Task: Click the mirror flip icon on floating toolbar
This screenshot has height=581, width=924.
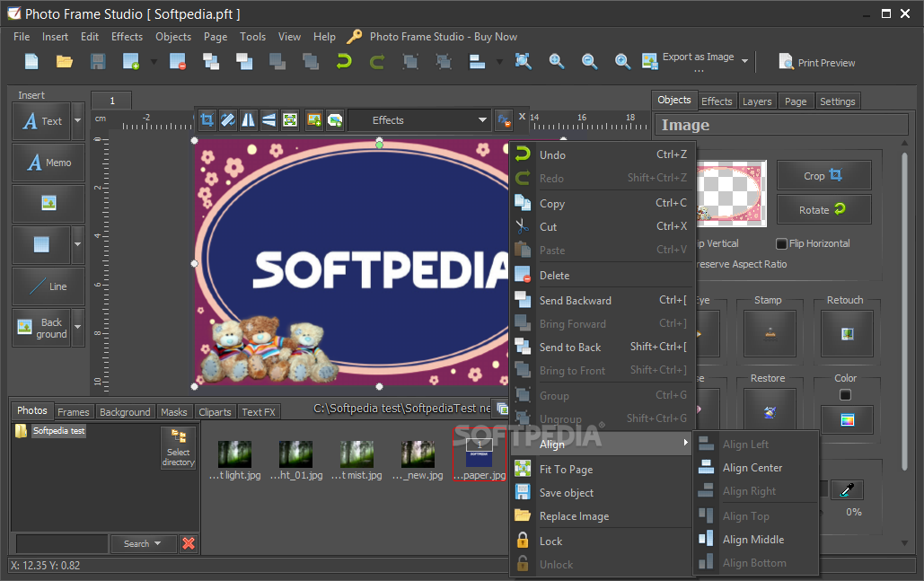Action: (248, 120)
